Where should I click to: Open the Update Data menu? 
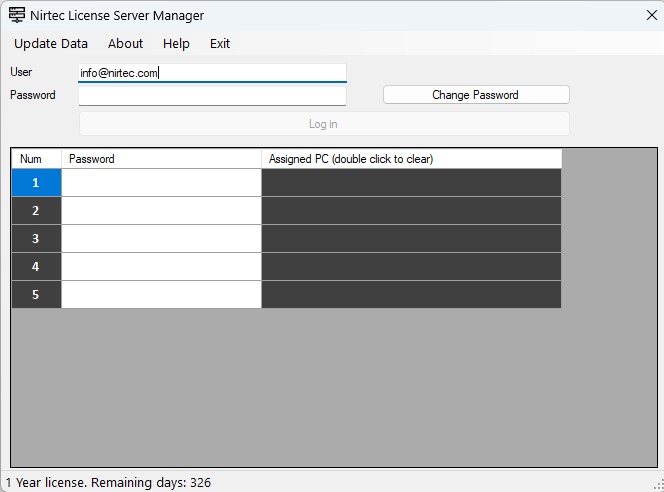point(51,44)
